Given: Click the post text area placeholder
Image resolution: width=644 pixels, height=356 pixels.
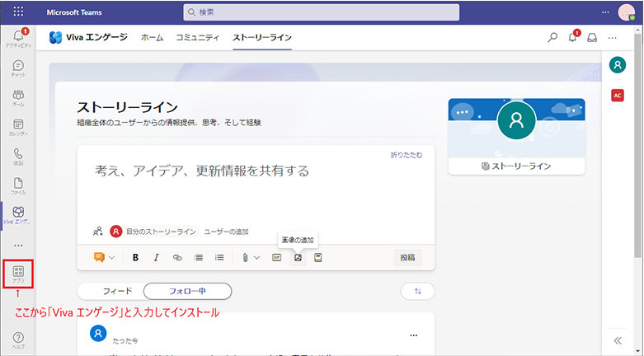Looking at the screenshot, I should pyautogui.click(x=202, y=171).
